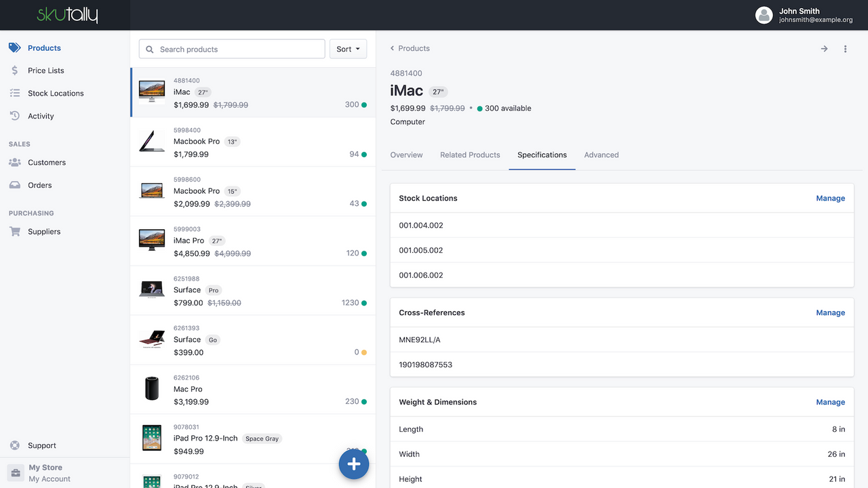Click the Length 8 in row
This screenshot has width=868, height=488.
point(622,429)
